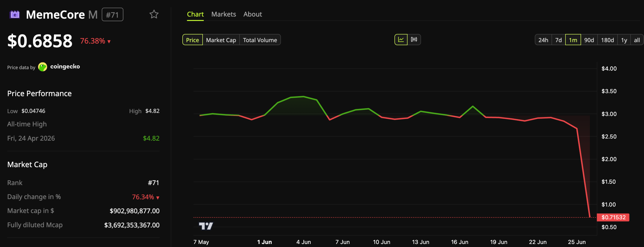
Task: Open the Markets tab
Action: point(224,14)
